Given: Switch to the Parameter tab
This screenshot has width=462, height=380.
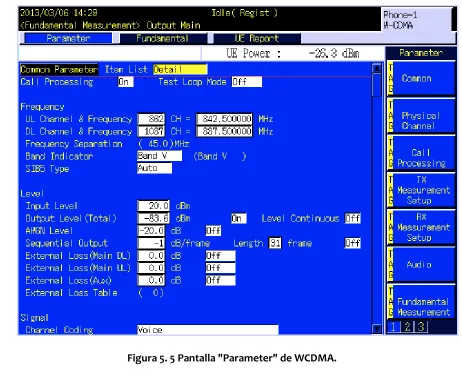Looking at the screenshot, I should (68, 38).
